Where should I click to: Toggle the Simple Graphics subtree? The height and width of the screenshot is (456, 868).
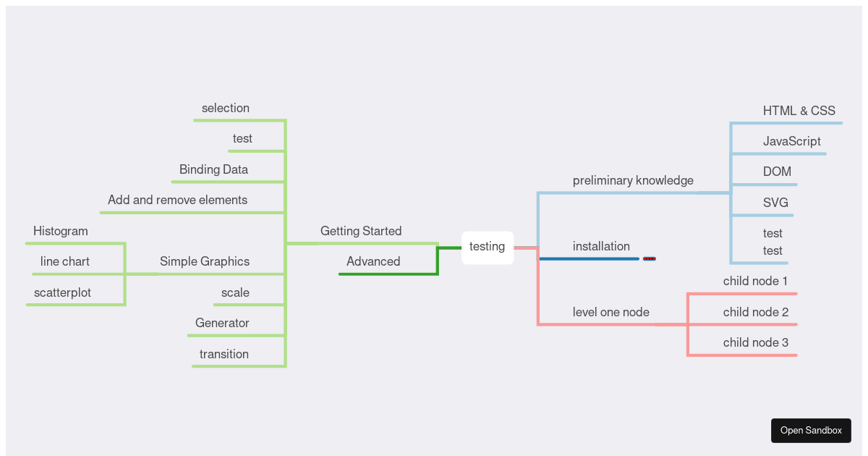click(203, 261)
